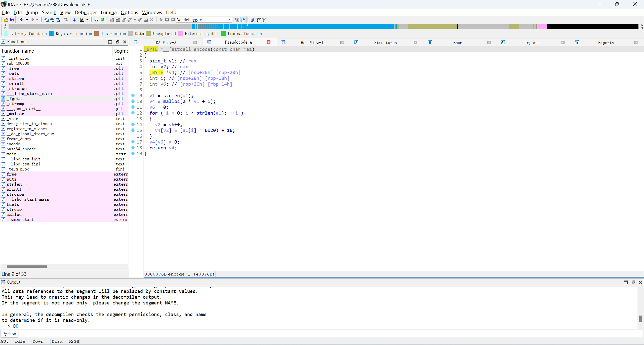Screen dimensions: 644x345
Task: Click the red triangle warning icon
Action: 96,20
